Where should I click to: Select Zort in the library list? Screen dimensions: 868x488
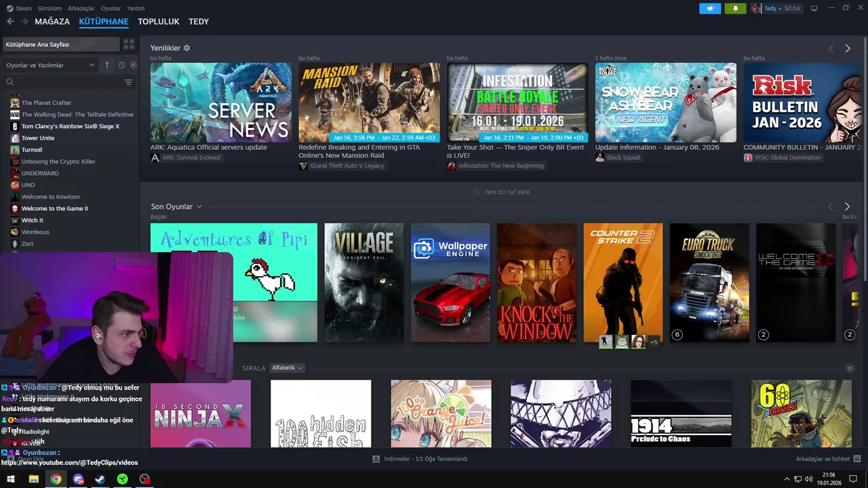[x=27, y=244]
